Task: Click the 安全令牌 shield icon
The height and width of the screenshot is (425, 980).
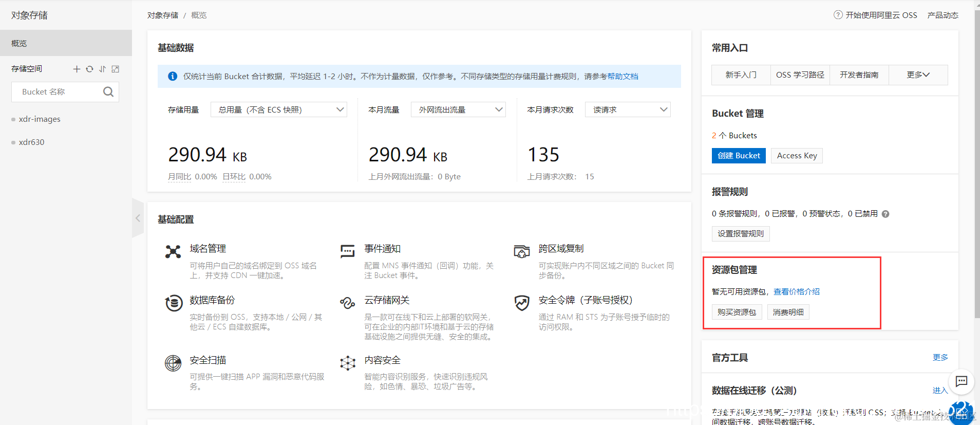Action: (522, 303)
